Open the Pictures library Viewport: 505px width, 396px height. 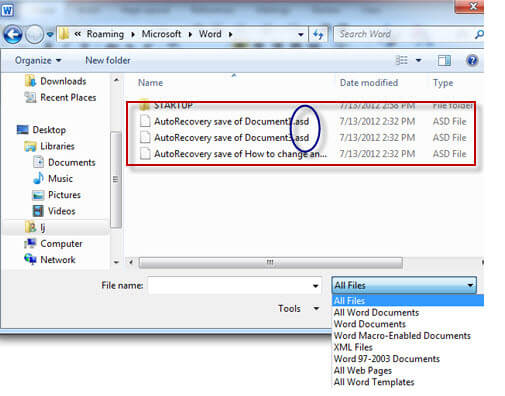[64, 195]
